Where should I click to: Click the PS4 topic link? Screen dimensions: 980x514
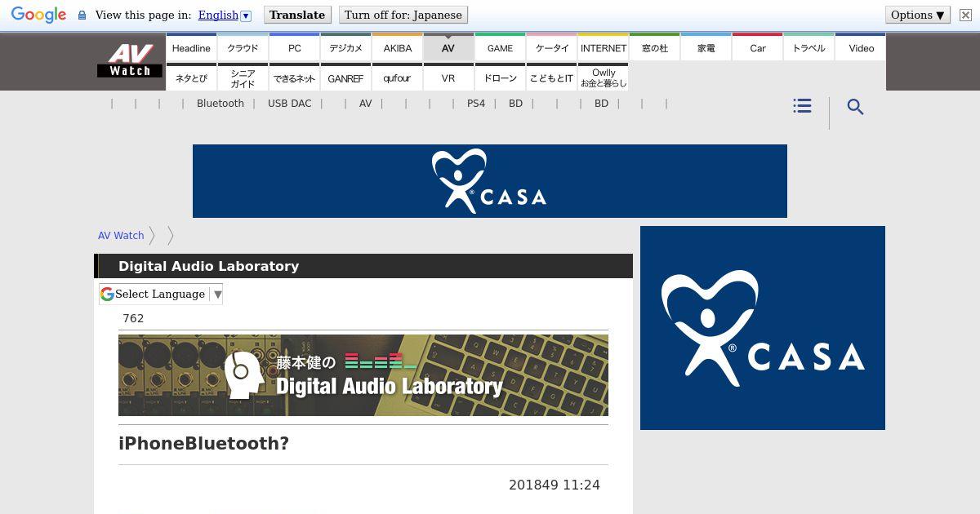[x=476, y=104]
